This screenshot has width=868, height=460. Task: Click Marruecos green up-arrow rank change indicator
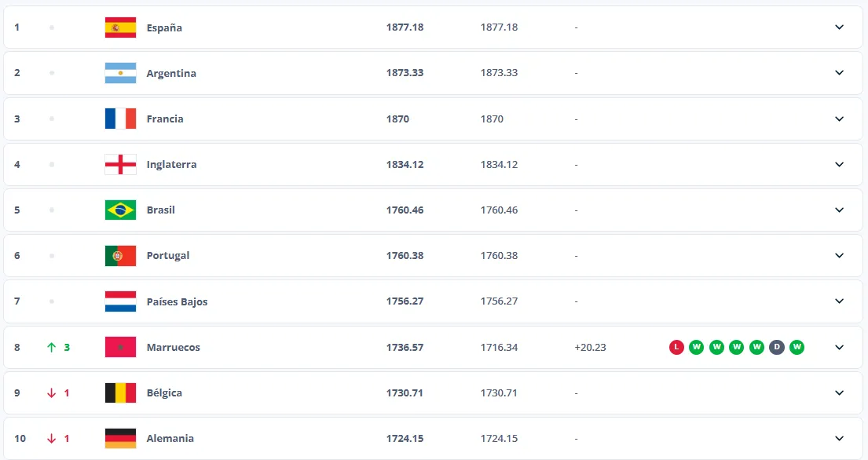(x=52, y=347)
